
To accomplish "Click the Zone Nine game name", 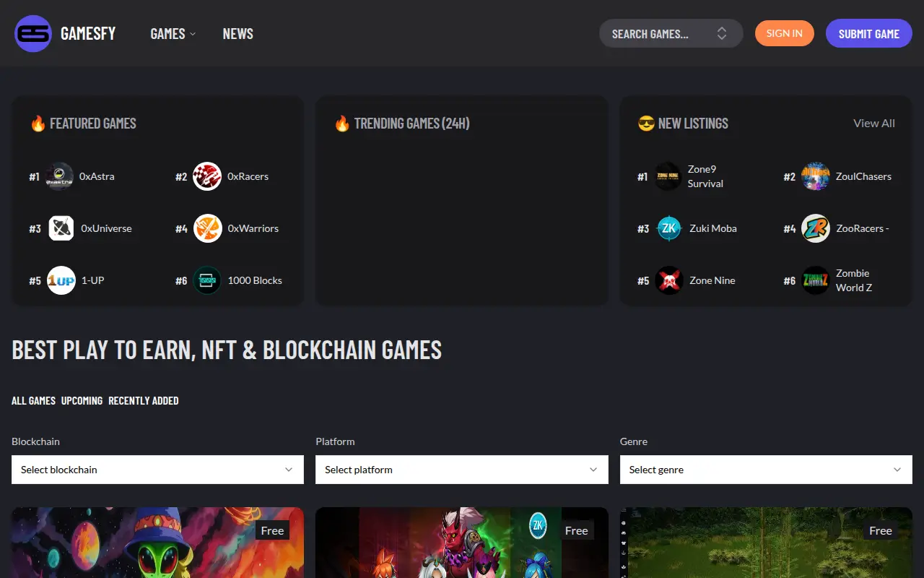I will [x=712, y=280].
